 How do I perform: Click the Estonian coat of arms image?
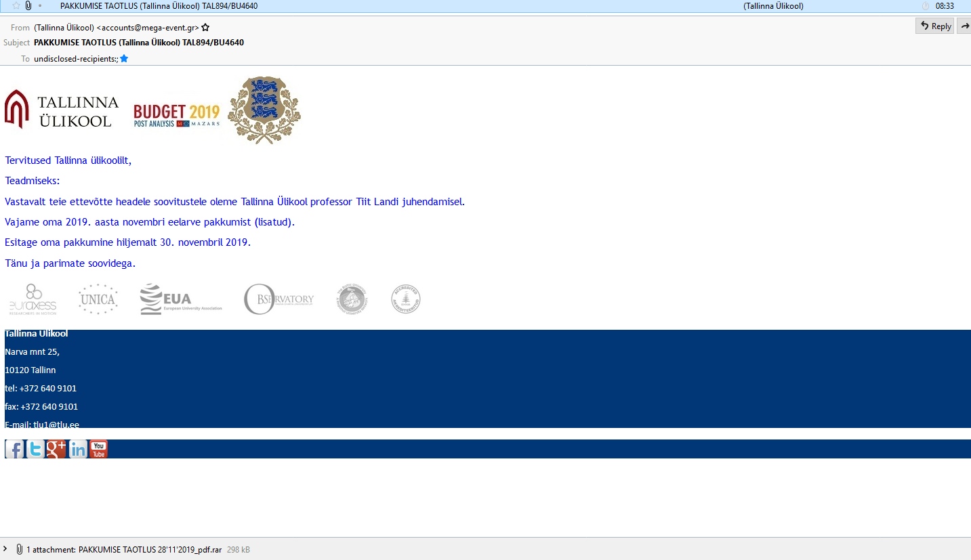tap(264, 110)
